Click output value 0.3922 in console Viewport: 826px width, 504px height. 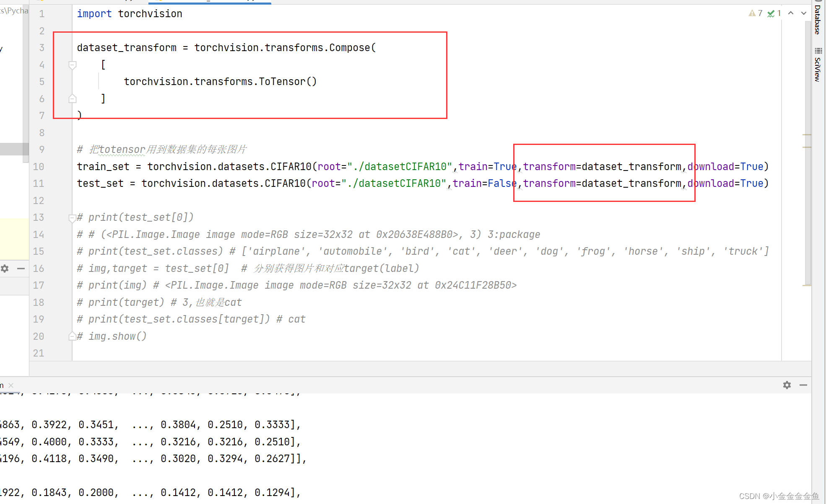pyautogui.click(x=49, y=425)
